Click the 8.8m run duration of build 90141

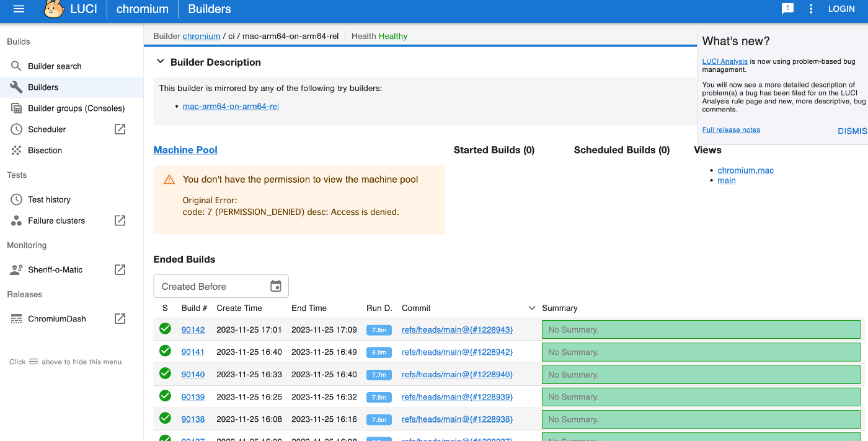click(x=379, y=352)
